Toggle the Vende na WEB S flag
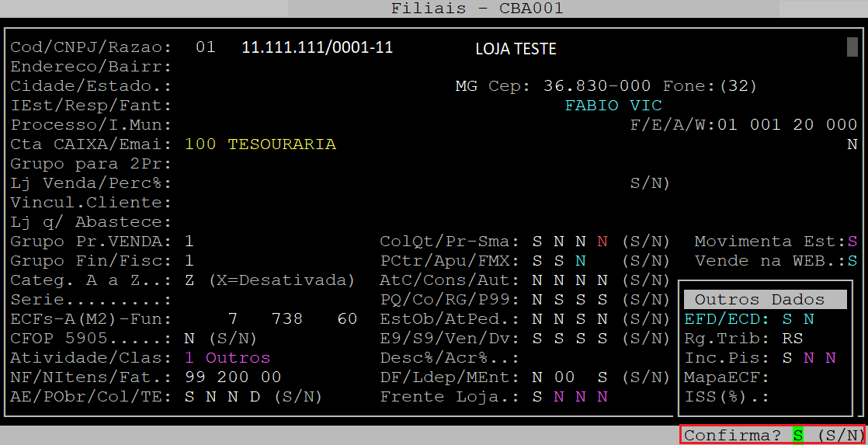868x445 pixels. pyautogui.click(x=852, y=261)
